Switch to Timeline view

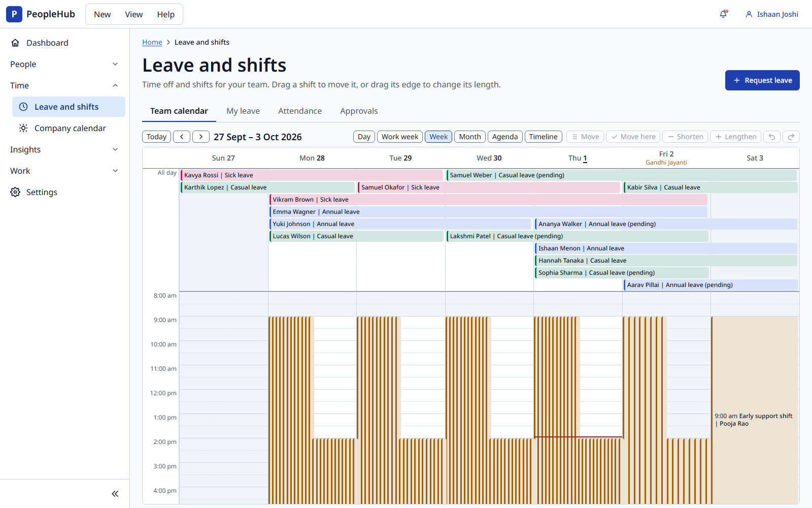click(544, 137)
